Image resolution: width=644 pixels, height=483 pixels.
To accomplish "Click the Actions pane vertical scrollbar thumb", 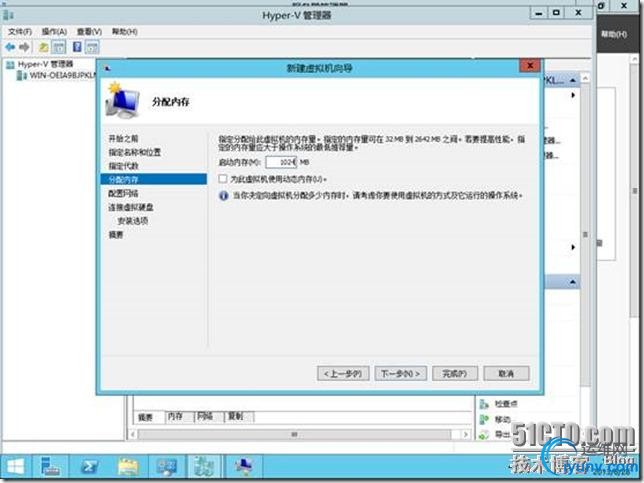I will [x=585, y=235].
